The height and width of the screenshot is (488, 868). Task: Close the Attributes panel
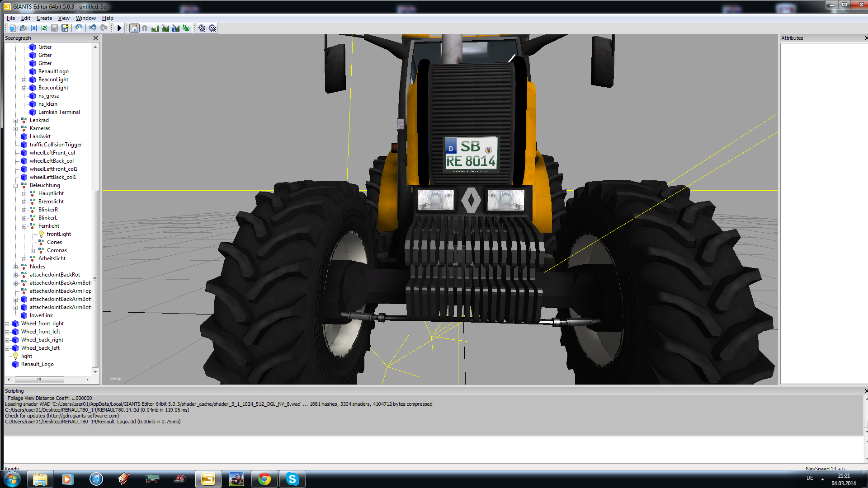pyautogui.click(x=866, y=38)
